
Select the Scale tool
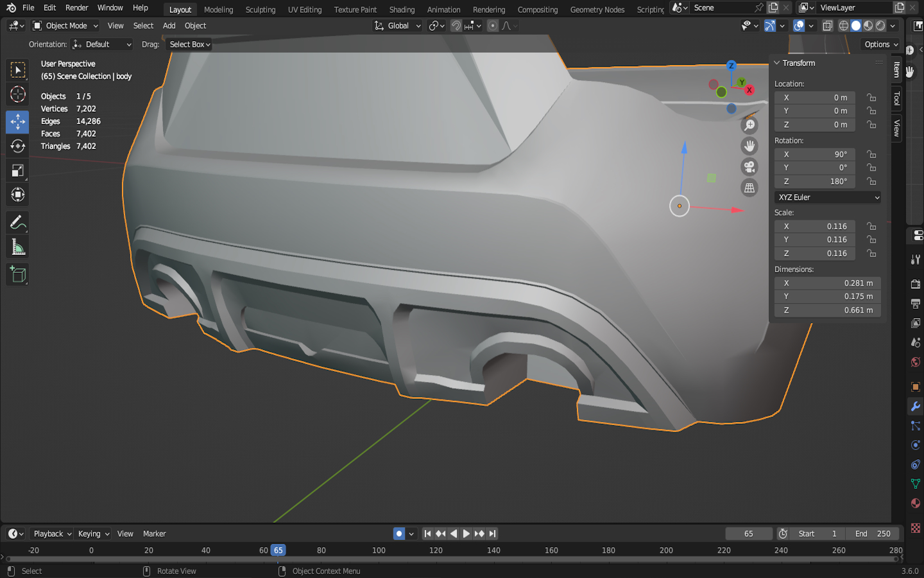tap(17, 170)
